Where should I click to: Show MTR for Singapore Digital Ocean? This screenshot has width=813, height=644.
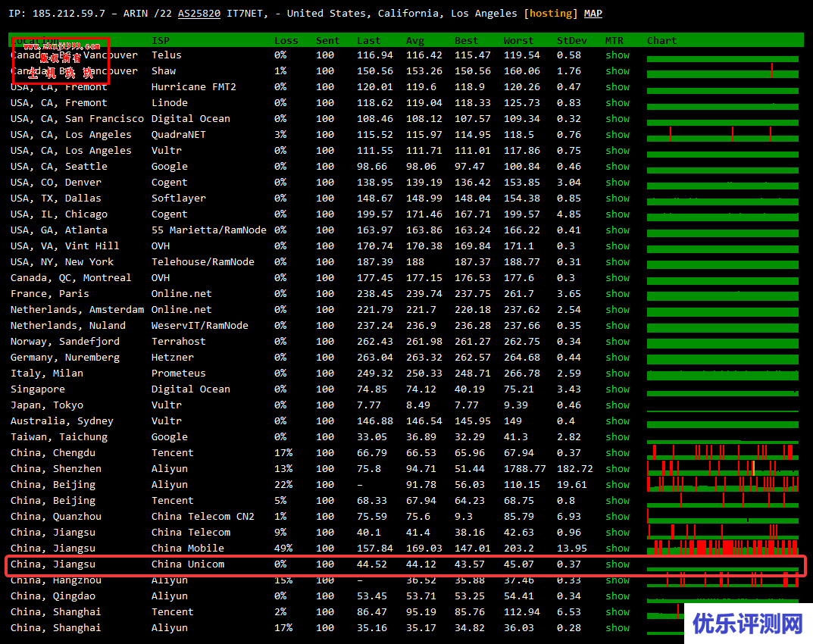pos(618,389)
